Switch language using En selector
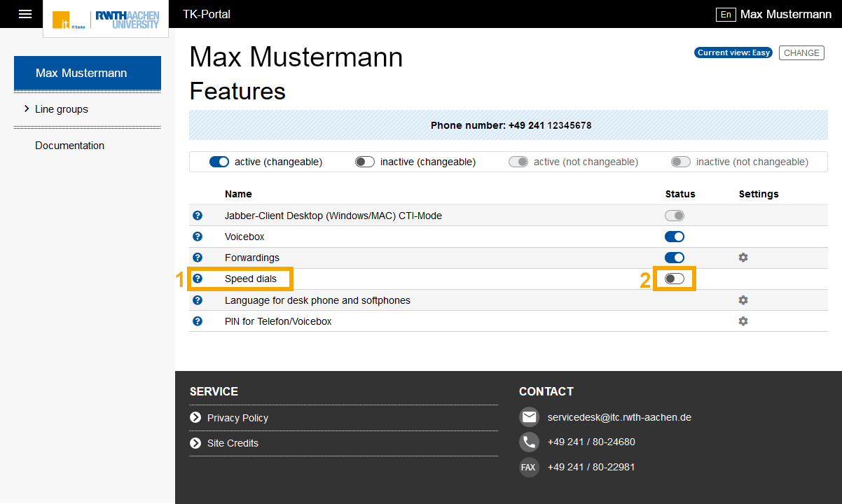842x504 pixels. pyautogui.click(x=725, y=15)
